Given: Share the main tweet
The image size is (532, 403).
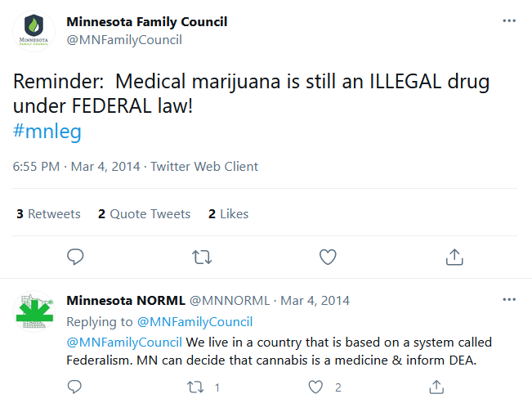Looking at the screenshot, I should click(454, 257).
